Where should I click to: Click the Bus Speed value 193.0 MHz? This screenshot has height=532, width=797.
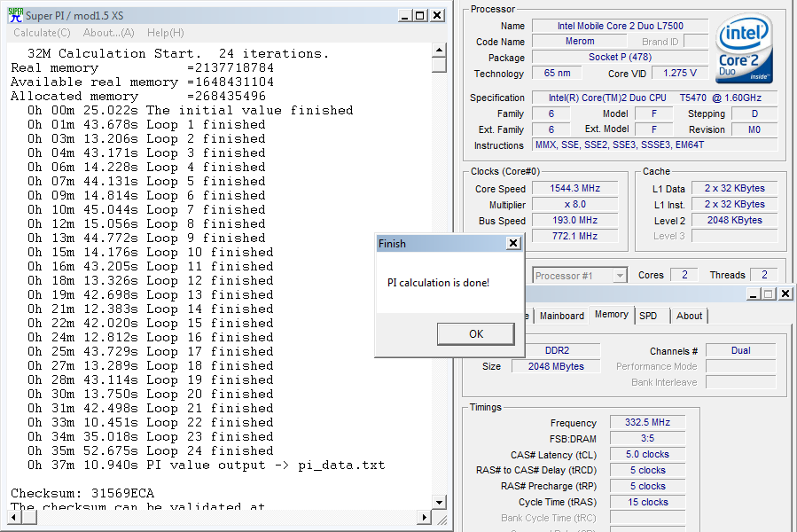pos(574,220)
